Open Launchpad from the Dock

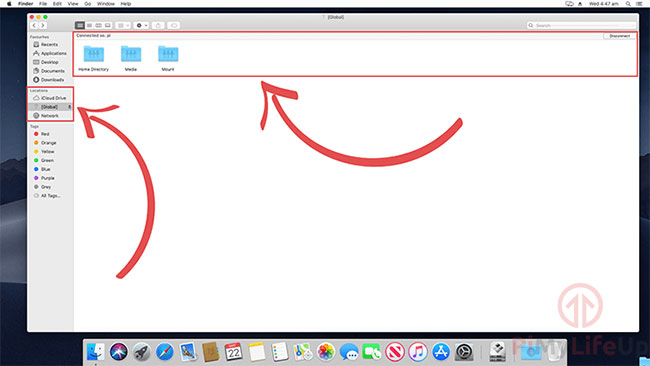[141, 352]
